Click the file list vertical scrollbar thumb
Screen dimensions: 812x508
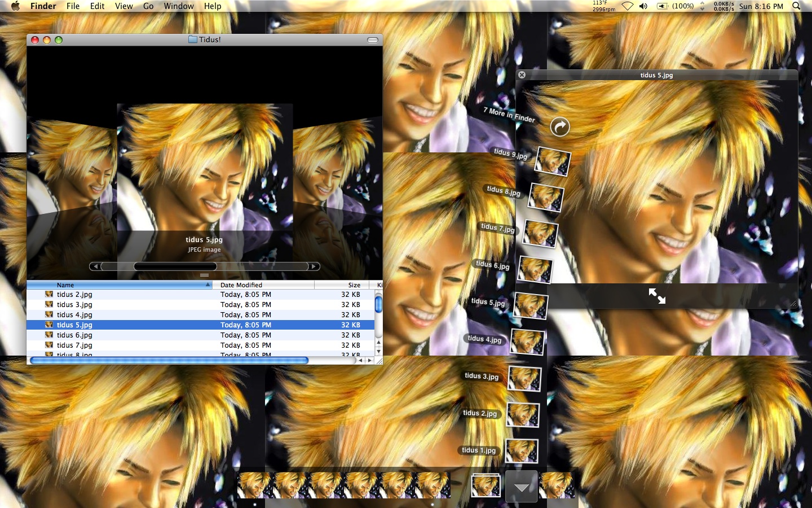click(378, 304)
